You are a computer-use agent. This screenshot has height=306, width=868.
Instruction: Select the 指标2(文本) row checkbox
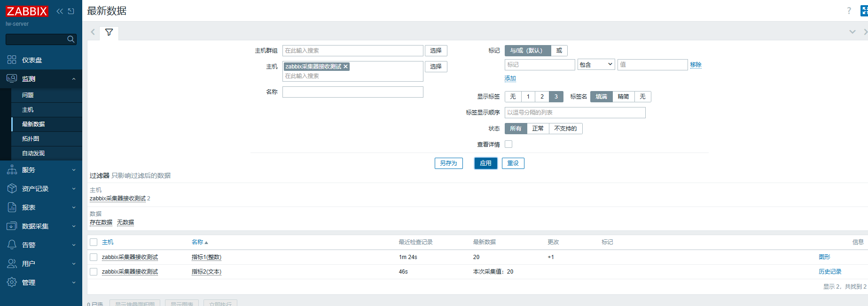[94, 272]
